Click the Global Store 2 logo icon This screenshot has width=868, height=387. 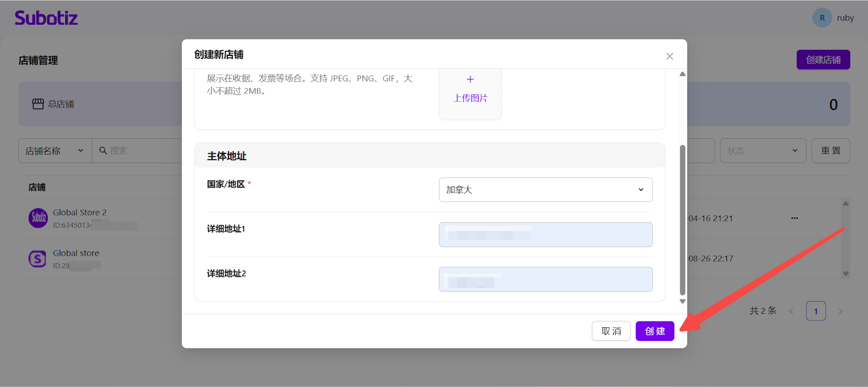pos(38,218)
